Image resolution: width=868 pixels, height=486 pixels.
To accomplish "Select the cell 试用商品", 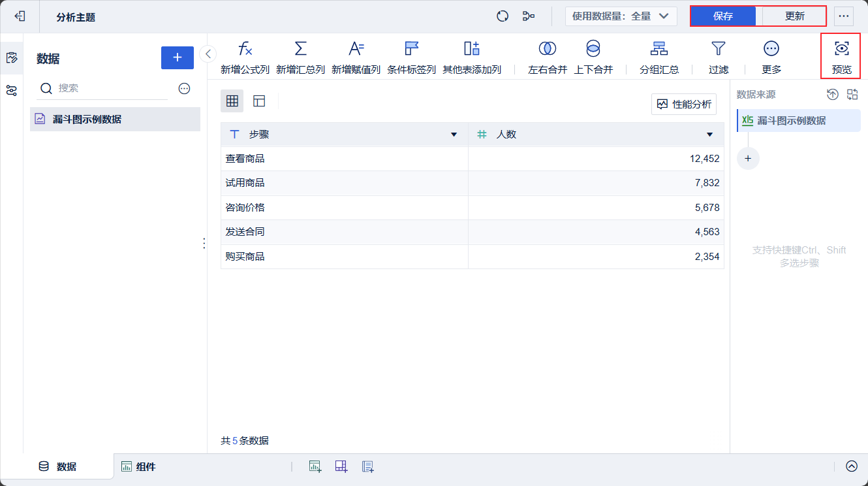I will tap(345, 183).
